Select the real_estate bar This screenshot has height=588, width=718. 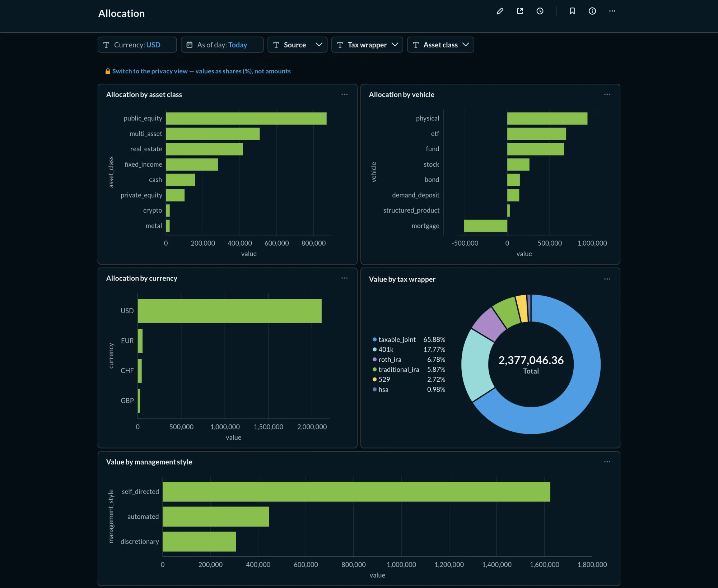point(204,149)
